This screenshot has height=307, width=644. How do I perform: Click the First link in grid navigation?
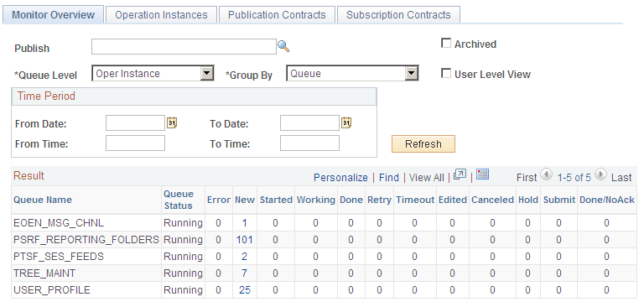coord(527,178)
